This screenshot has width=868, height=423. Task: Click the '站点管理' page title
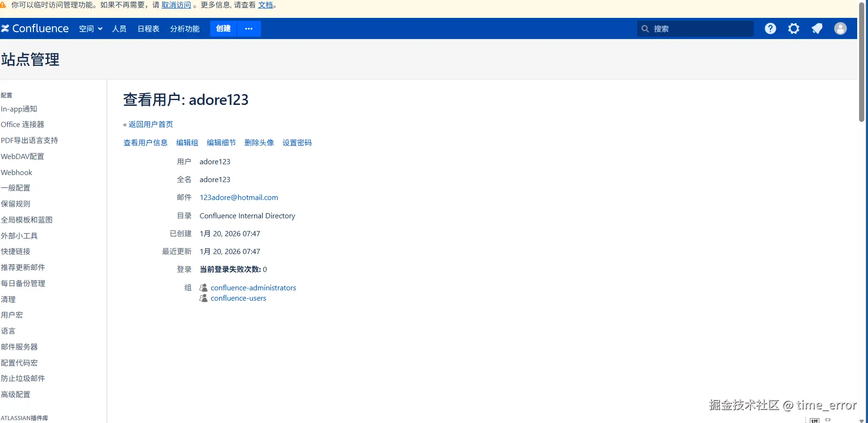coord(30,59)
